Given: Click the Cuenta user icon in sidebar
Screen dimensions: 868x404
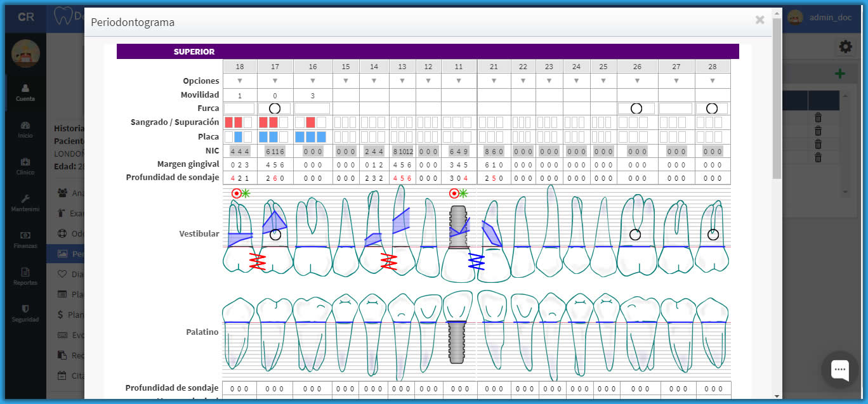Looking at the screenshot, I should 25,88.
